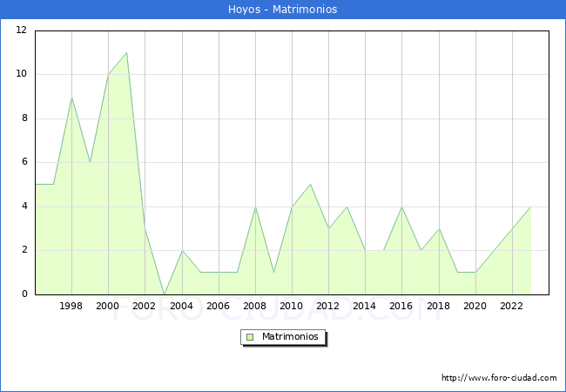Click the 2006 x-axis year label
Viewport: 566px width, 392px height.
[x=218, y=306]
